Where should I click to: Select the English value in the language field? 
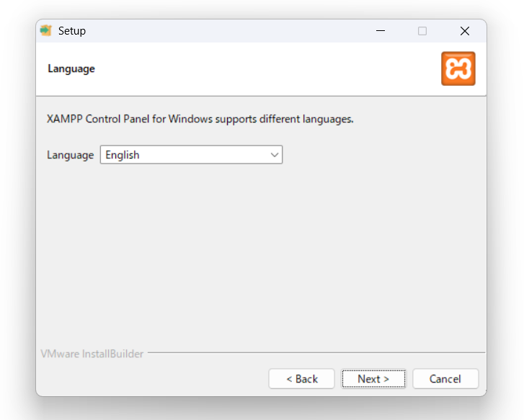click(123, 155)
